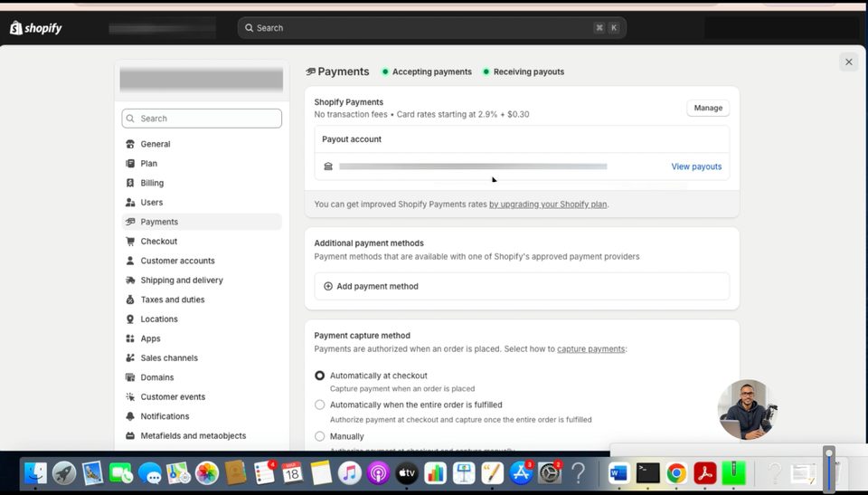Open Metafields and metaobjects settings
This screenshot has width=868, height=495.
[x=193, y=435]
